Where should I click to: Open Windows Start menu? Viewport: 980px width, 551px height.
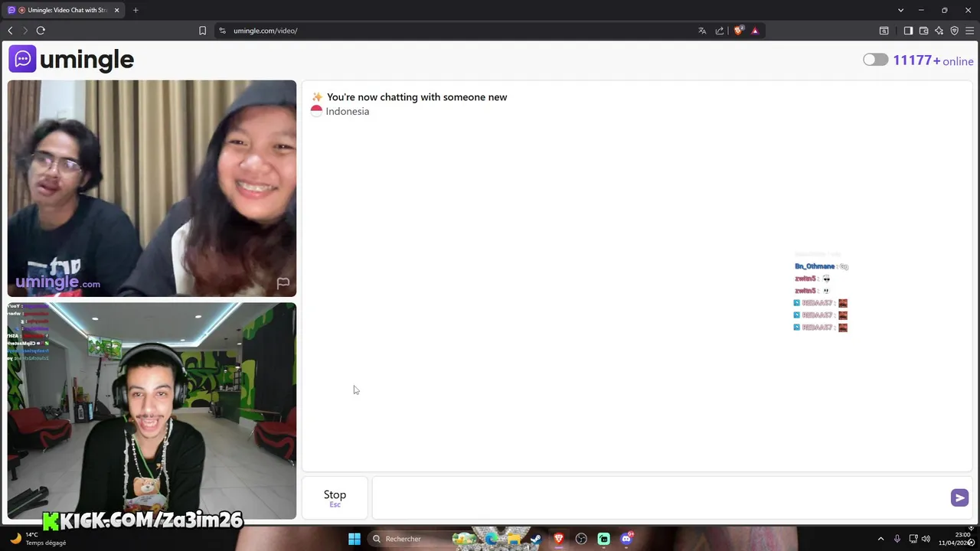pos(354,539)
